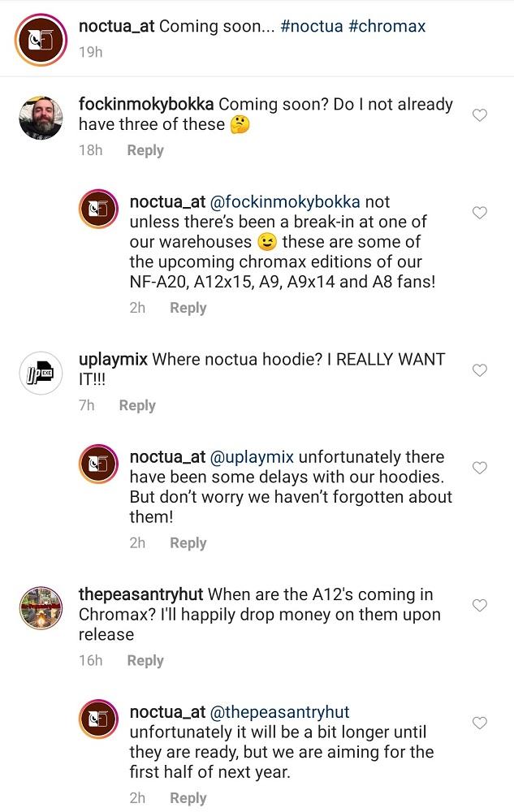This screenshot has height=812, width=514.
Task: Reply to fockinmokybokka's comment
Action: (x=145, y=150)
